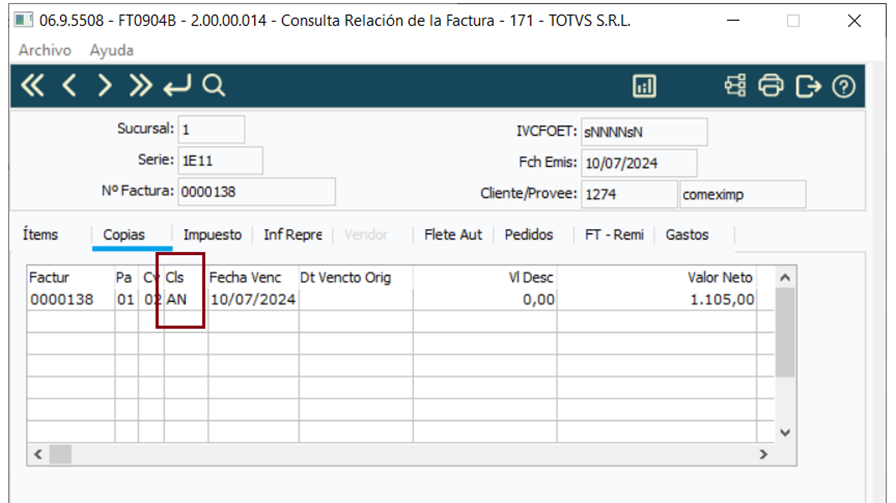This screenshot has height=503, width=896.
Task: Click the Pa column header
Action: [x=126, y=277]
